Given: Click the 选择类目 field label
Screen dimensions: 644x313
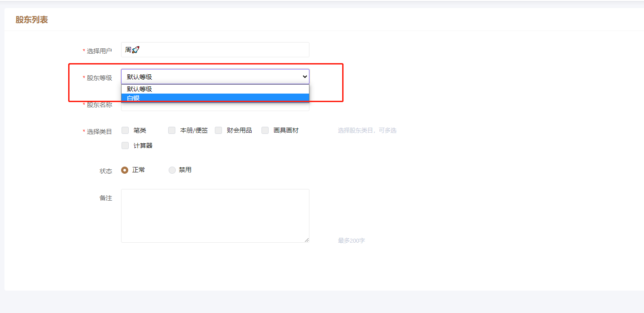Looking at the screenshot, I should (x=99, y=131).
